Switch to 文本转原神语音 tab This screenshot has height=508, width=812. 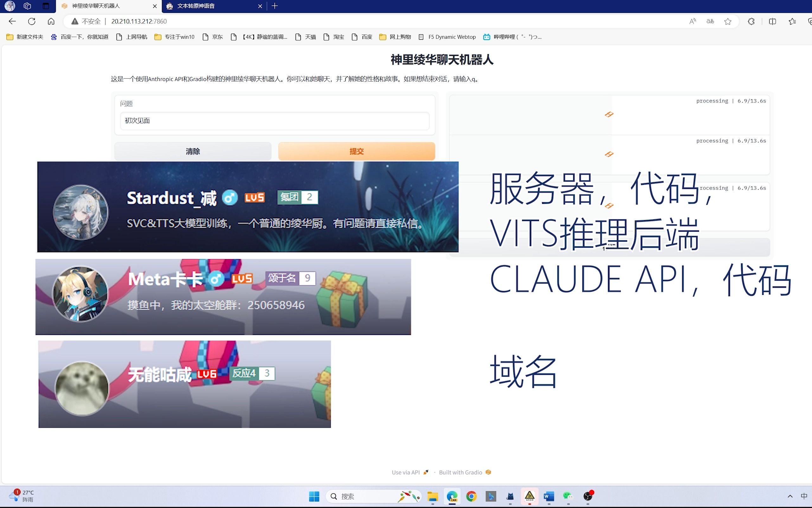[214, 6]
